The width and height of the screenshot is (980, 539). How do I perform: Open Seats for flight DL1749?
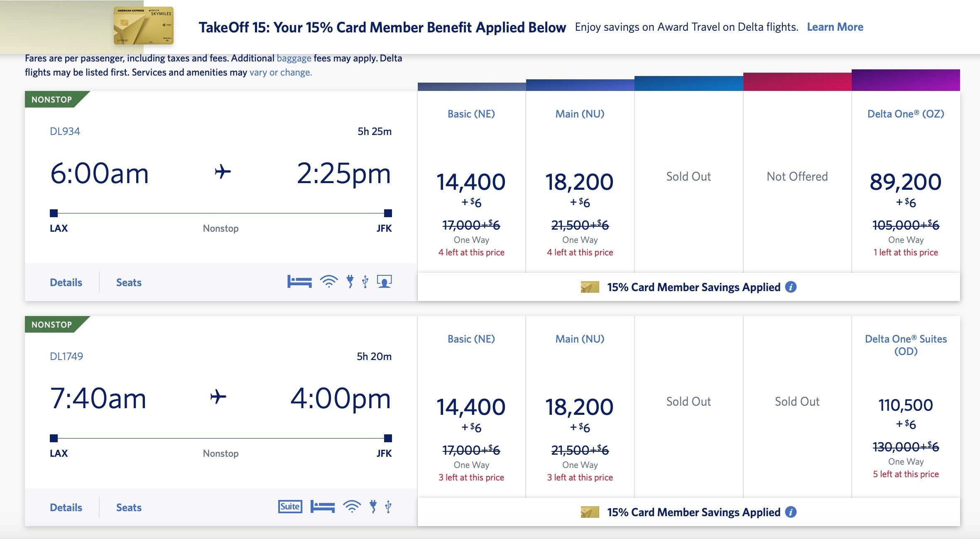click(129, 508)
